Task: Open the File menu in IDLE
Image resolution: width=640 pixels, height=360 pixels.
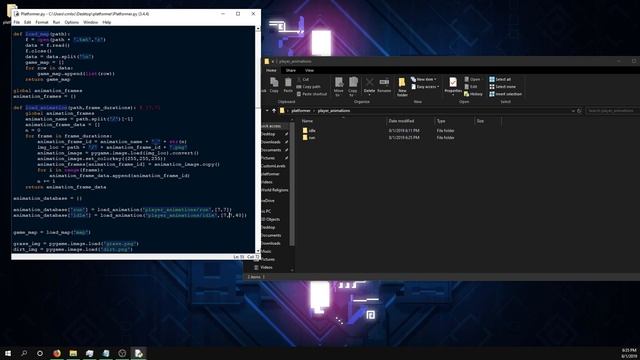Action: tap(17, 22)
